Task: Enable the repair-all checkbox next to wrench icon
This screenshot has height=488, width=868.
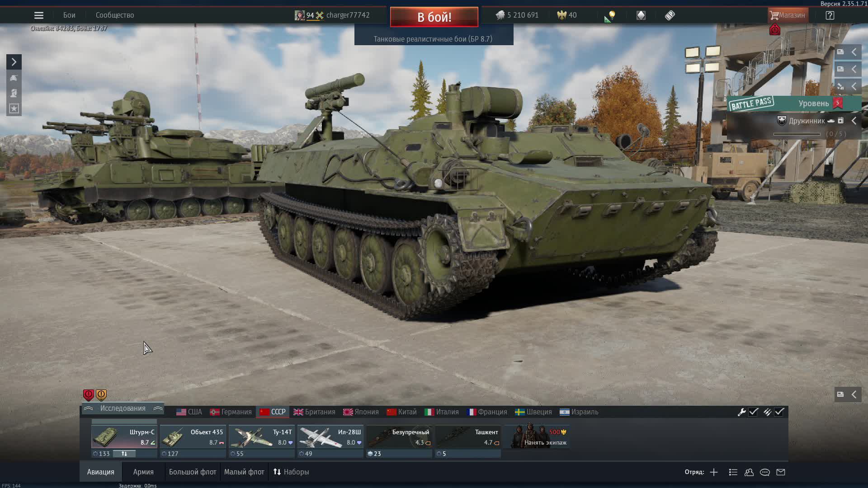Action: coord(753,412)
